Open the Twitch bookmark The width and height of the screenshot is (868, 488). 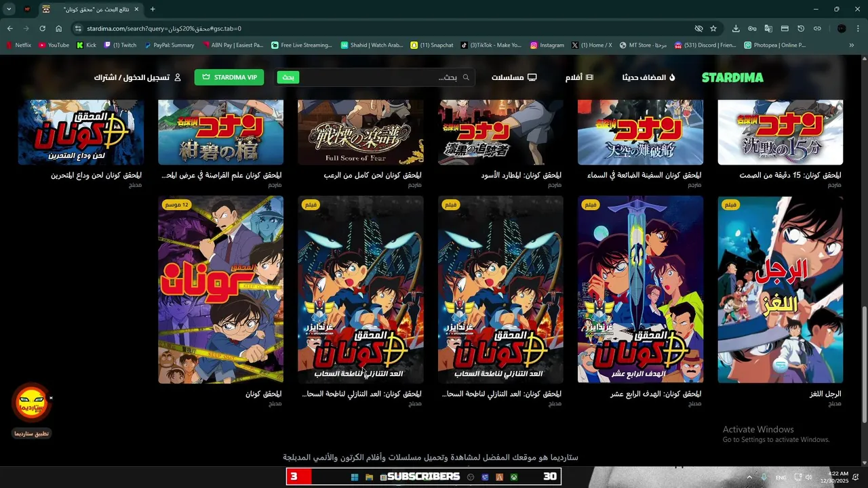119,45
